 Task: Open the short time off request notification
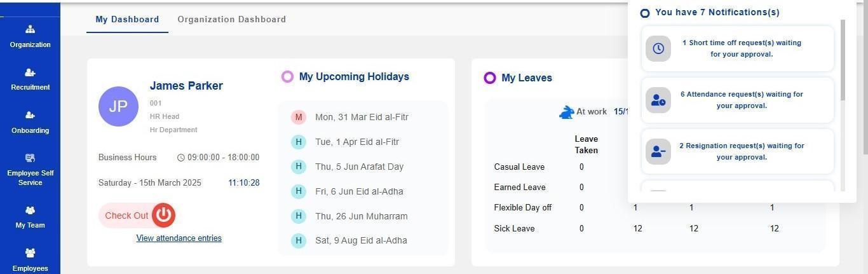point(742,48)
